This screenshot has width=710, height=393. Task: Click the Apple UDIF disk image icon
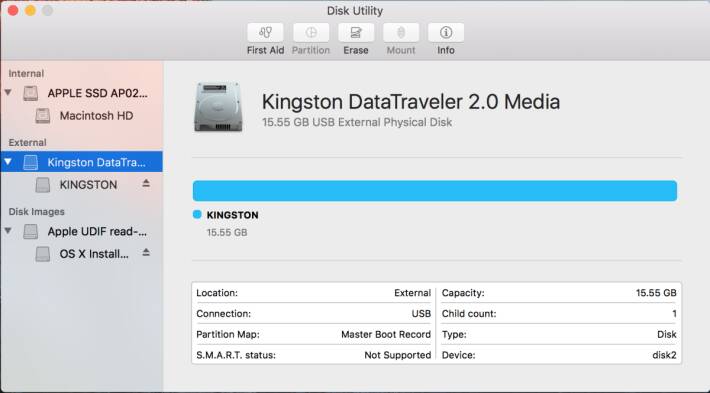pos(31,231)
